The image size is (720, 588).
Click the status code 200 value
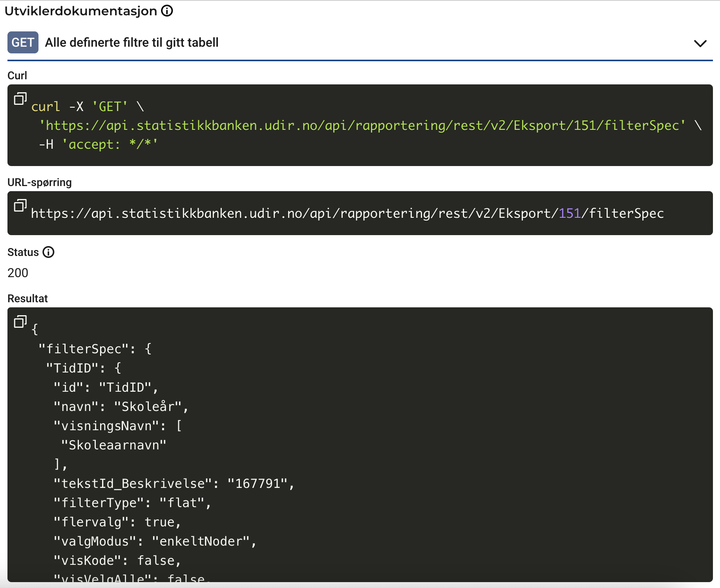click(x=18, y=273)
